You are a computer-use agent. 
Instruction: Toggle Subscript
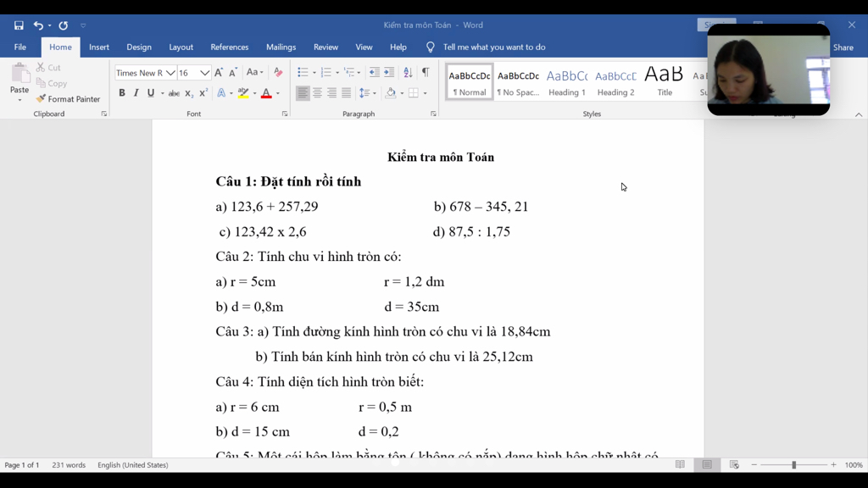(x=189, y=93)
